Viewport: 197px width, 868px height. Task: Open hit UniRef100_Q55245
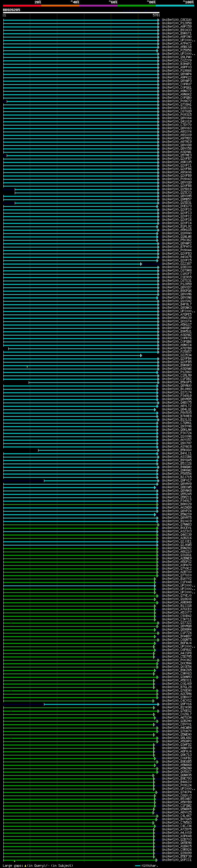[176, 494]
